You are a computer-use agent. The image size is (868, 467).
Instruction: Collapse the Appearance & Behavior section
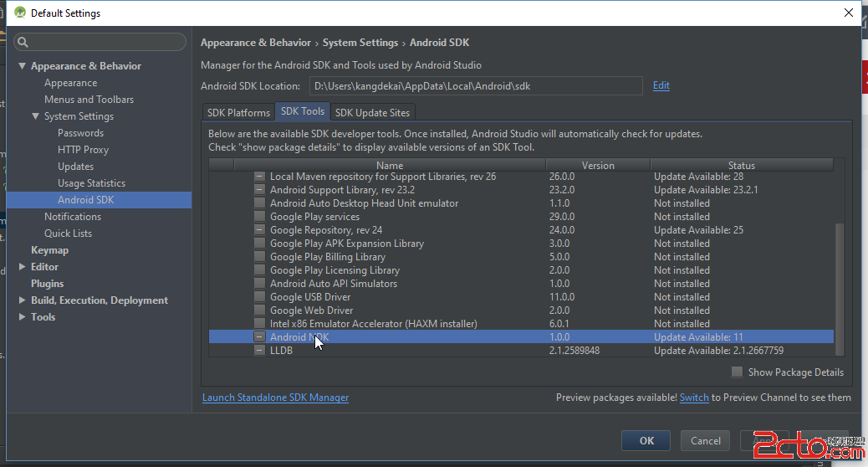pos(23,66)
